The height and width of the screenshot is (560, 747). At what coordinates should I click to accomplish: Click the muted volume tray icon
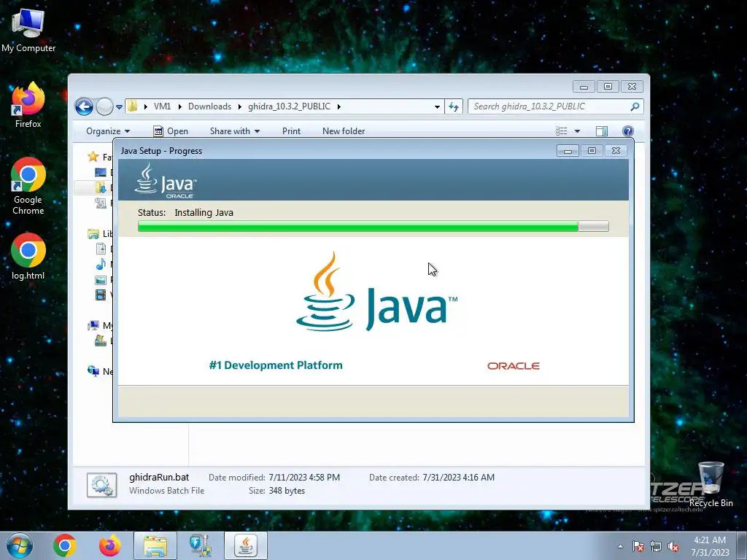coord(673,546)
